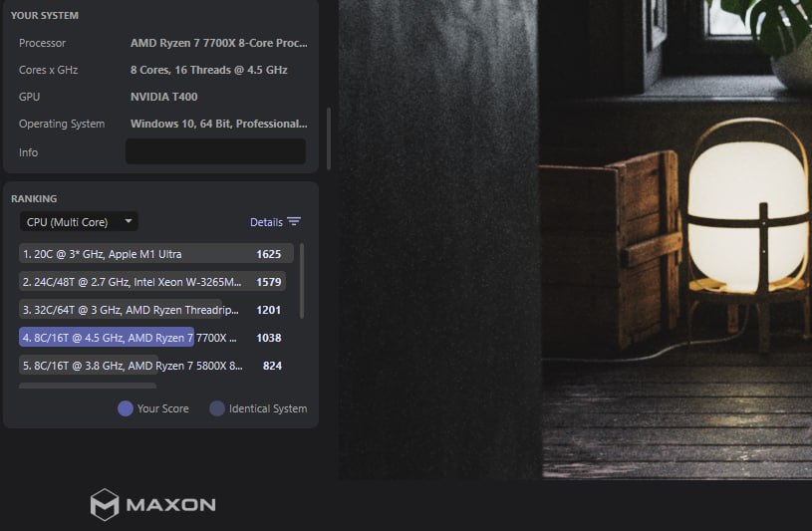Click the Info input field
812x531 pixels.
click(215, 151)
